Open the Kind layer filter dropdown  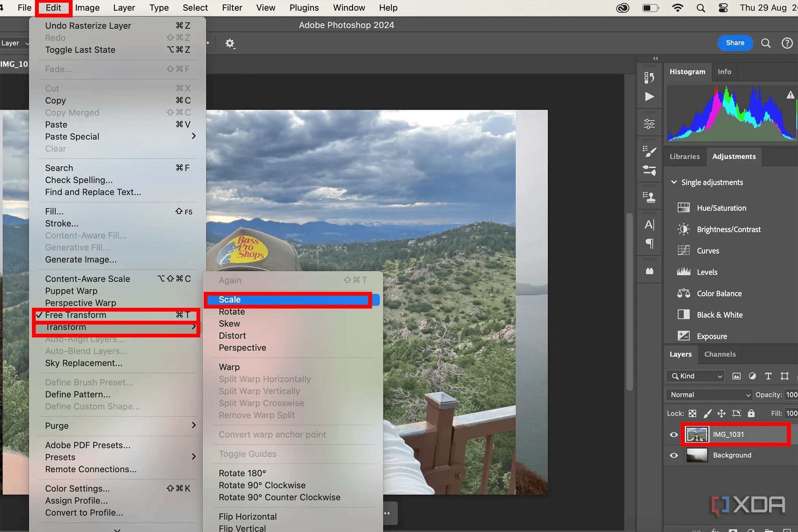pos(695,376)
